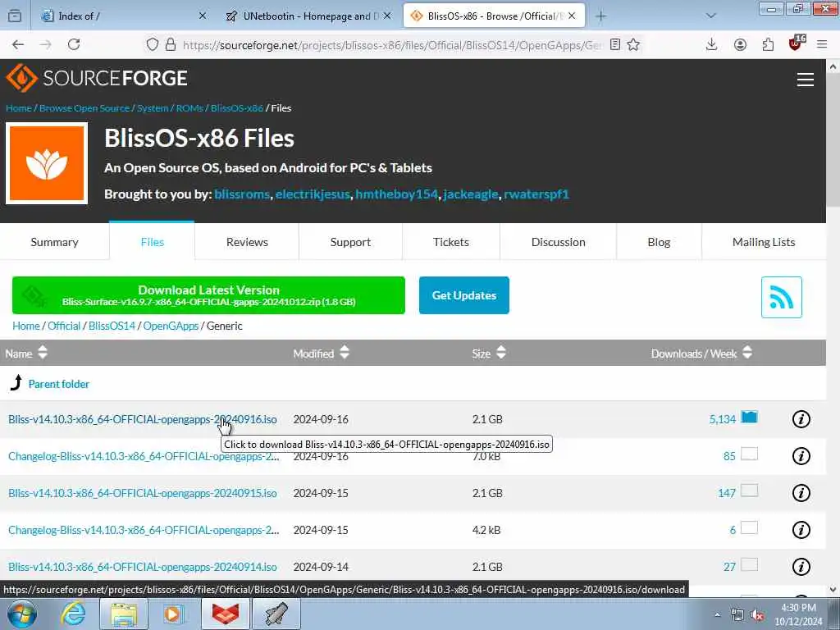Image resolution: width=840 pixels, height=630 pixels.
Task: Bookmark this page with the star
Action: 633,44
